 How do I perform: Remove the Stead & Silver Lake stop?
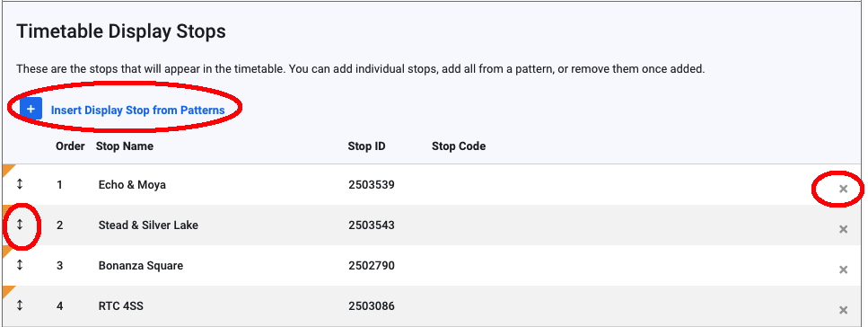pyautogui.click(x=843, y=229)
